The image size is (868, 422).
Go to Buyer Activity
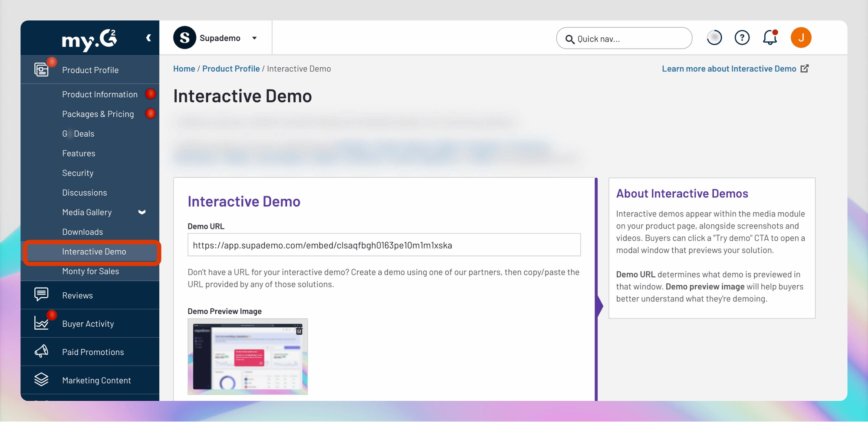tap(88, 324)
